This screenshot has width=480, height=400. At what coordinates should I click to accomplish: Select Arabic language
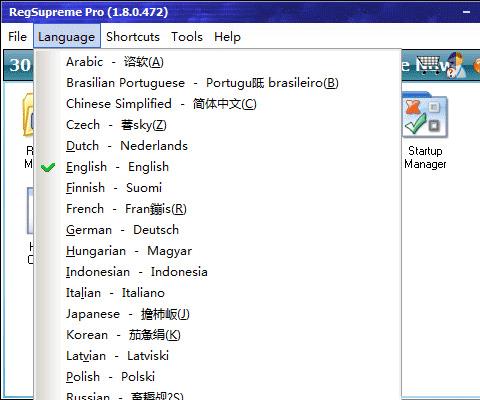tap(218, 62)
